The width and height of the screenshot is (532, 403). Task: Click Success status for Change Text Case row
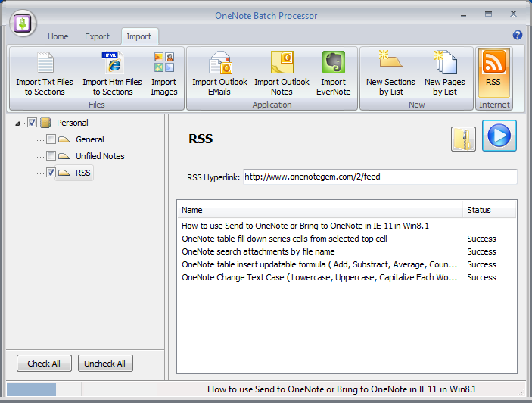click(481, 277)
